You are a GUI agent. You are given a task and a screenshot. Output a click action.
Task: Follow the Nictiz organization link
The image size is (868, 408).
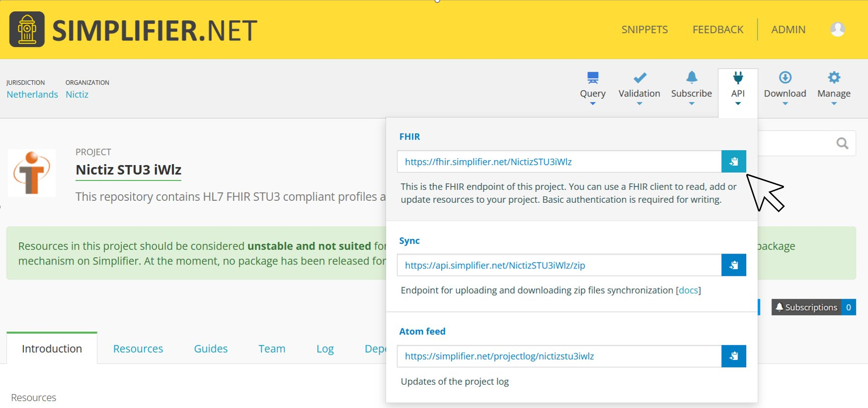(77, 94)
